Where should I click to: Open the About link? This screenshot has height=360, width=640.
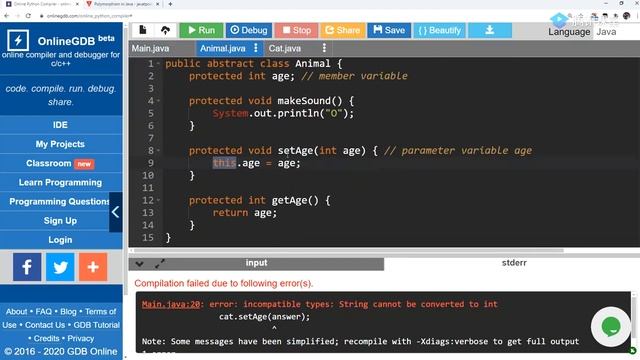click(x=16, y=311)
